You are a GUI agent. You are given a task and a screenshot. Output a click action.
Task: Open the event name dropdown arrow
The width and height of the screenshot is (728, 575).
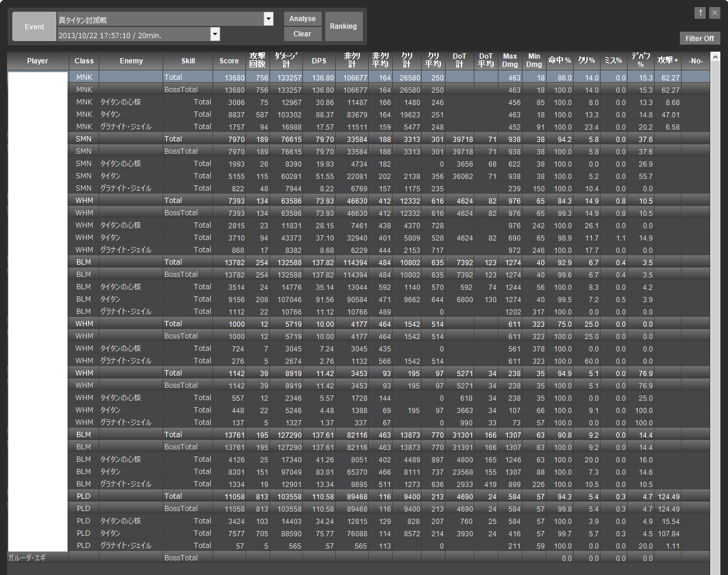[268, 19]
